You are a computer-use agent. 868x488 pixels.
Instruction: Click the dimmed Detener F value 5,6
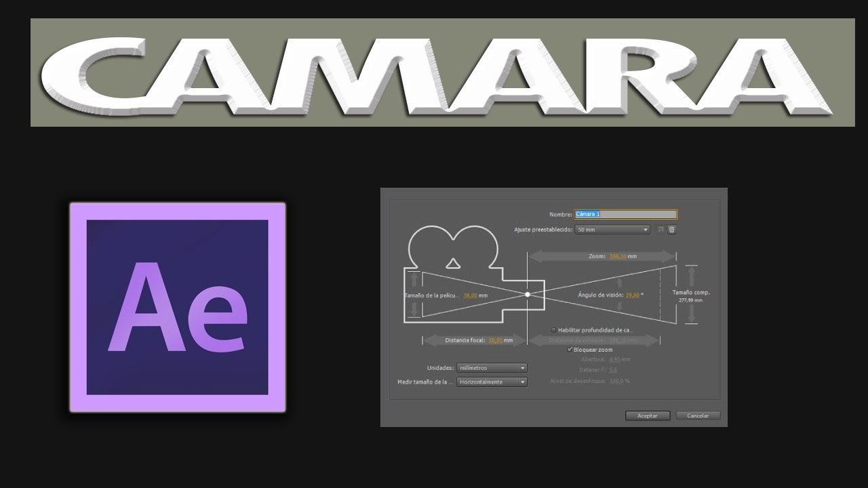[613, 370]
